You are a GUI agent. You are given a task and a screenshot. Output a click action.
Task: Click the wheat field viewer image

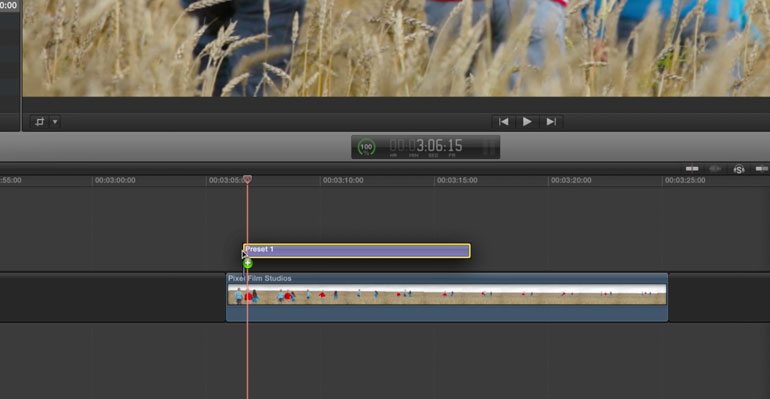point(396,48)
